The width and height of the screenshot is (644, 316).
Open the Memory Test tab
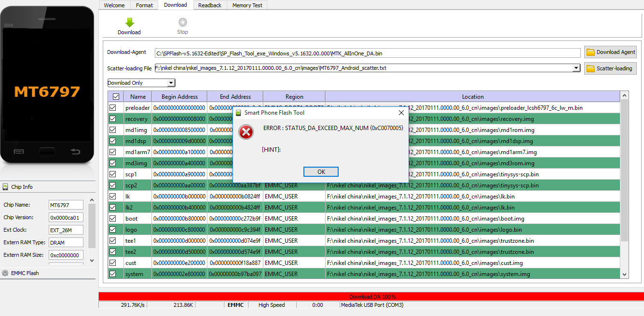coord(247,5)
